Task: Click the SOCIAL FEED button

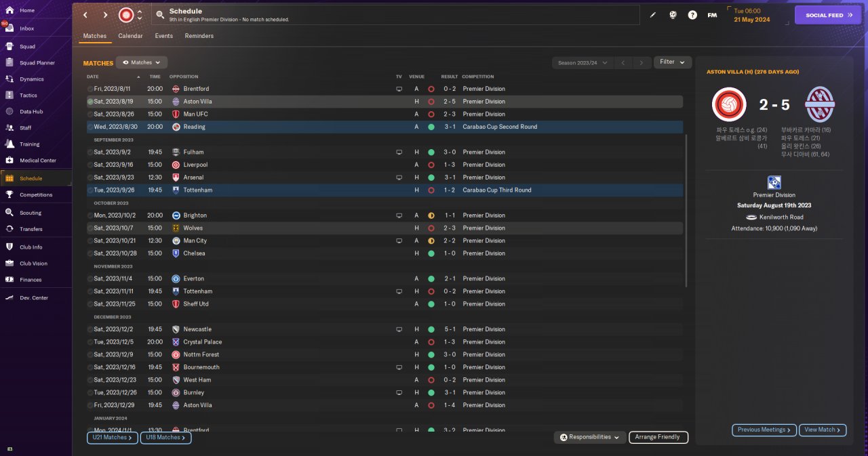Action: 828,15
